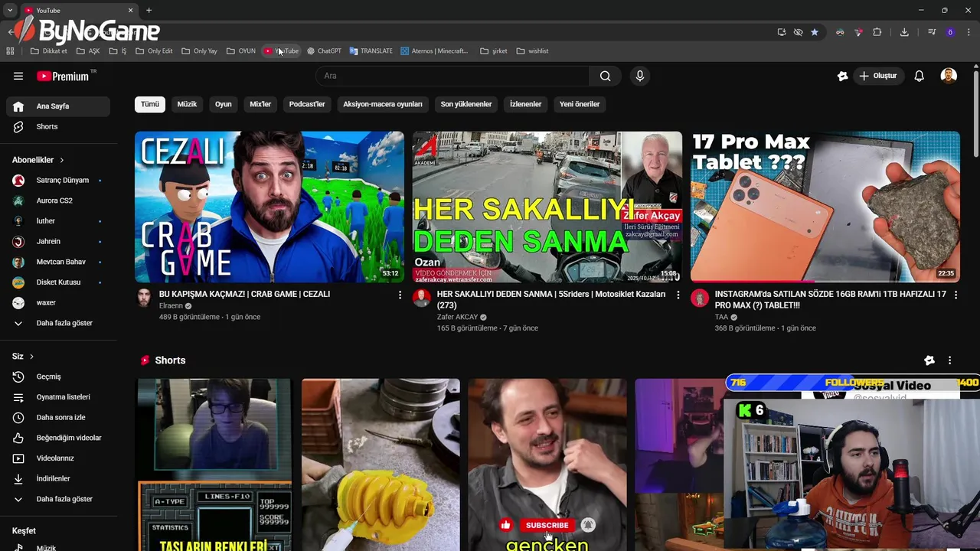
Task: Open options menu for 17 Pro Max tablet video
Action: 955,295
